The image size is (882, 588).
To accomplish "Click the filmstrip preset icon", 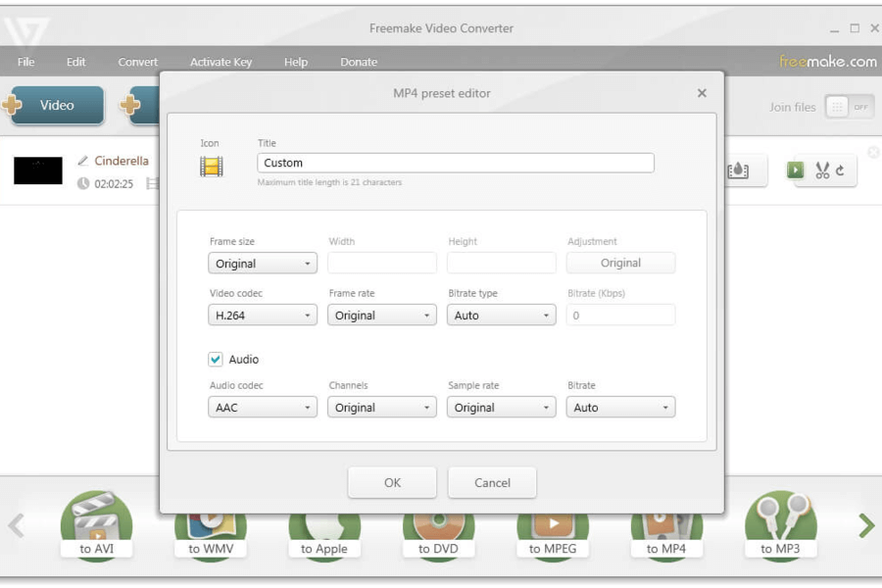I will tap(212, 167).
